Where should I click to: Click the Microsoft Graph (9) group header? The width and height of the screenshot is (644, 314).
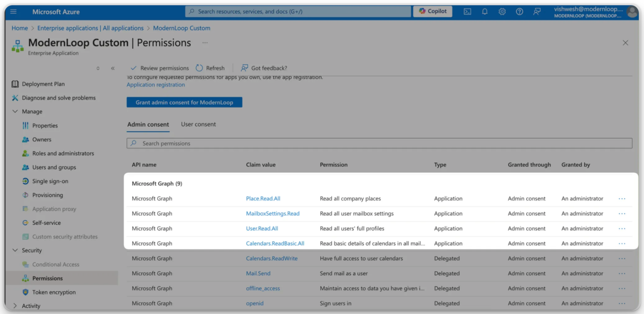pos(157,184)
